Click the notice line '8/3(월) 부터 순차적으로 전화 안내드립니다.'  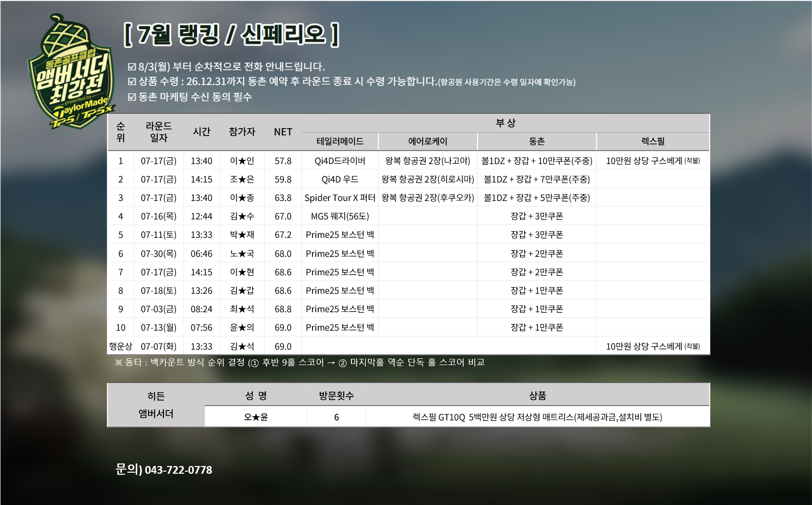[226, 67]
